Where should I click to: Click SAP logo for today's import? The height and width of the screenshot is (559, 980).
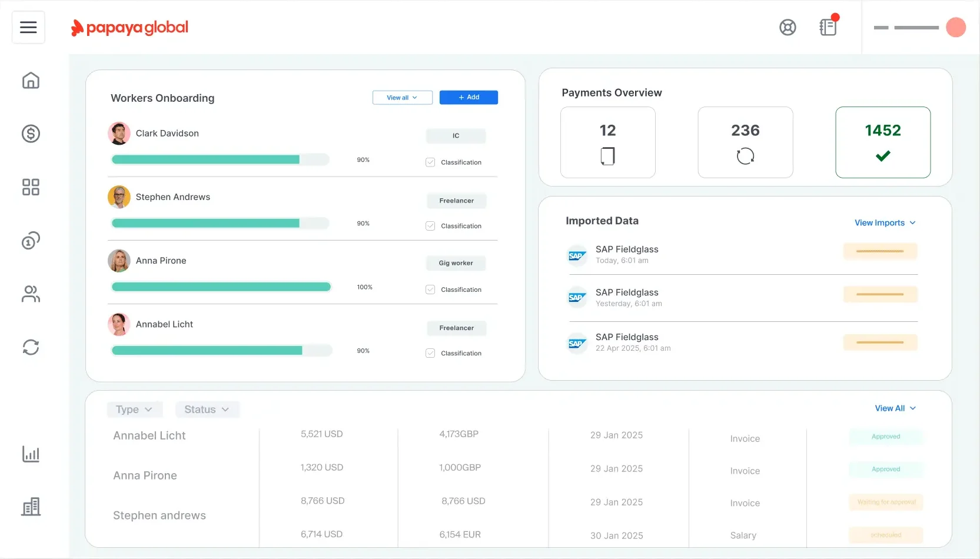pos(577,255)
